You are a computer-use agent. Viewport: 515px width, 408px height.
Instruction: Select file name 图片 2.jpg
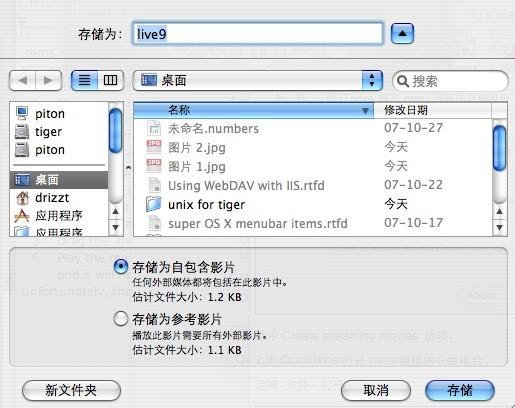click(197, 148)
